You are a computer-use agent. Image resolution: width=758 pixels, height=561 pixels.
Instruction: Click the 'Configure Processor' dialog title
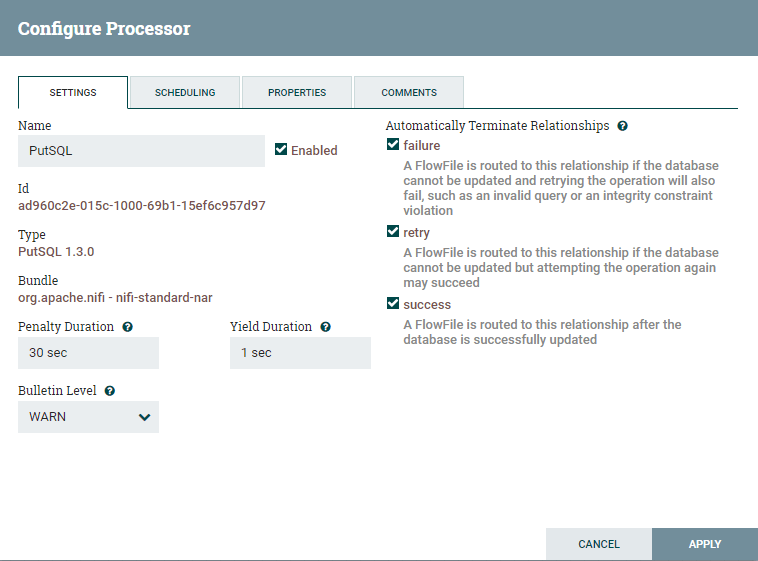(x=104, y=29)
